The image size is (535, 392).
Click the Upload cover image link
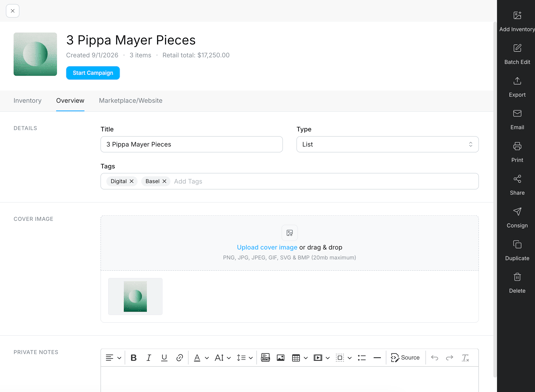267,247
